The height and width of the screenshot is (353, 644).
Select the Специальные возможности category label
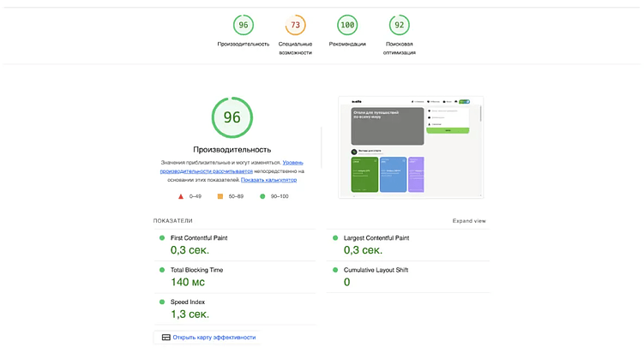point(295,48)
